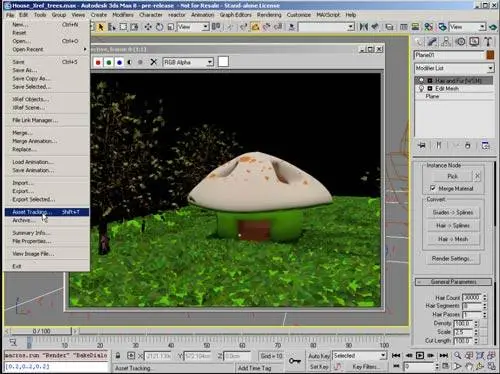
Task: Click Remove modifier trash icon
Action: (467, 145)
